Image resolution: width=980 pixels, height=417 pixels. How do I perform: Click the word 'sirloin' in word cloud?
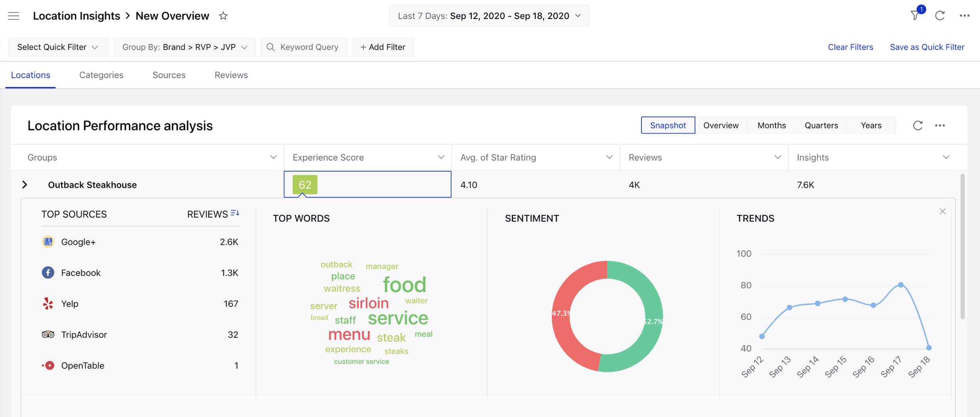point(369,303)
